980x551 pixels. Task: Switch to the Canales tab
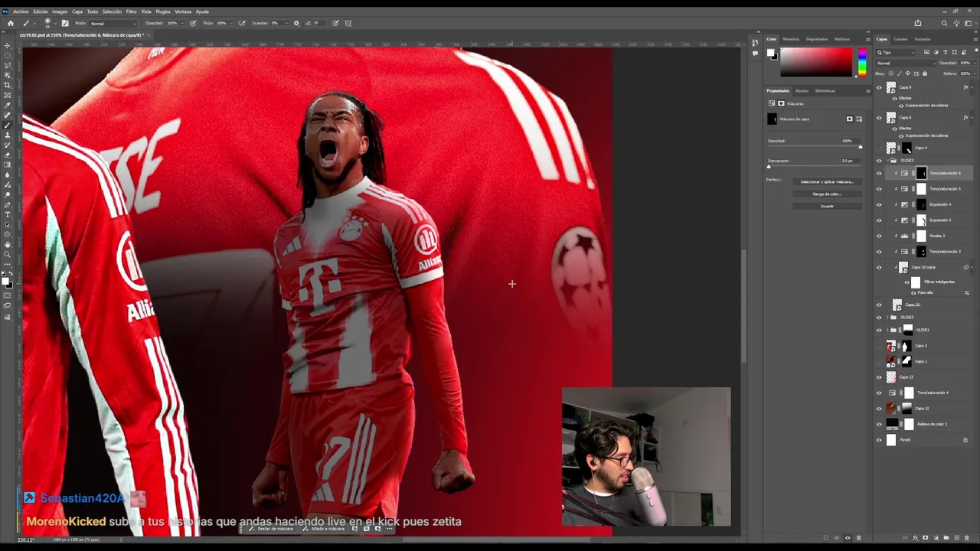pos(900,39)
